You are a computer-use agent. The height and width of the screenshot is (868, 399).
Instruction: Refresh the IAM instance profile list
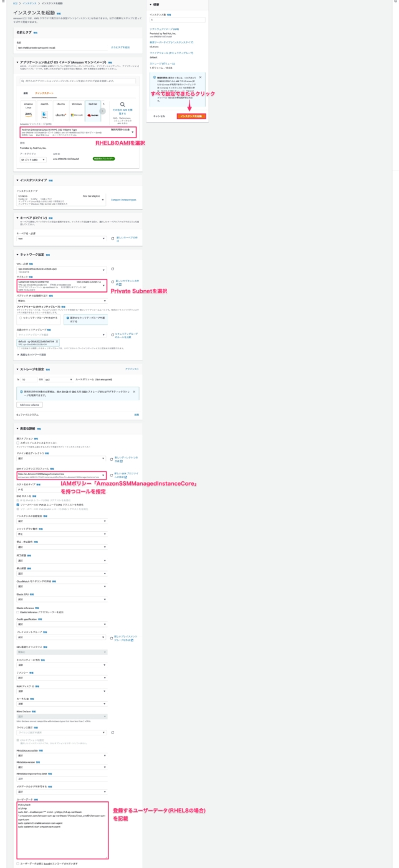click(112, 474)
